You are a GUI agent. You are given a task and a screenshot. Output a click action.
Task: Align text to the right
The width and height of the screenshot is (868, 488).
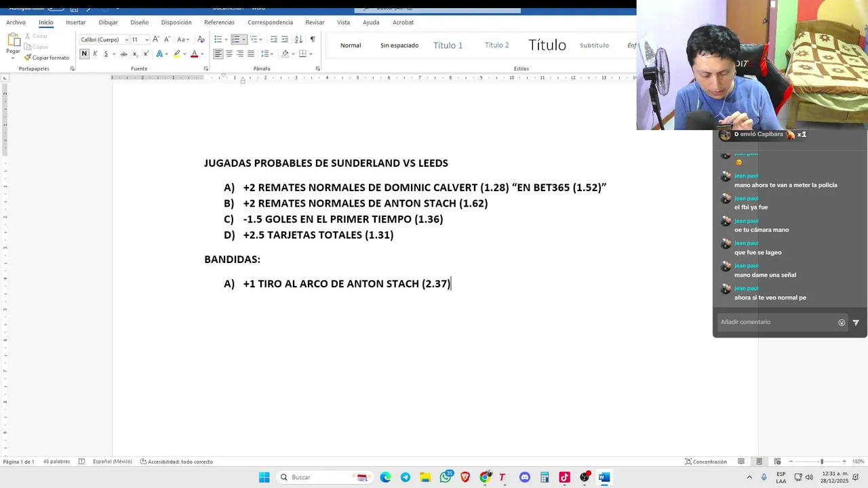pos(240,54)
